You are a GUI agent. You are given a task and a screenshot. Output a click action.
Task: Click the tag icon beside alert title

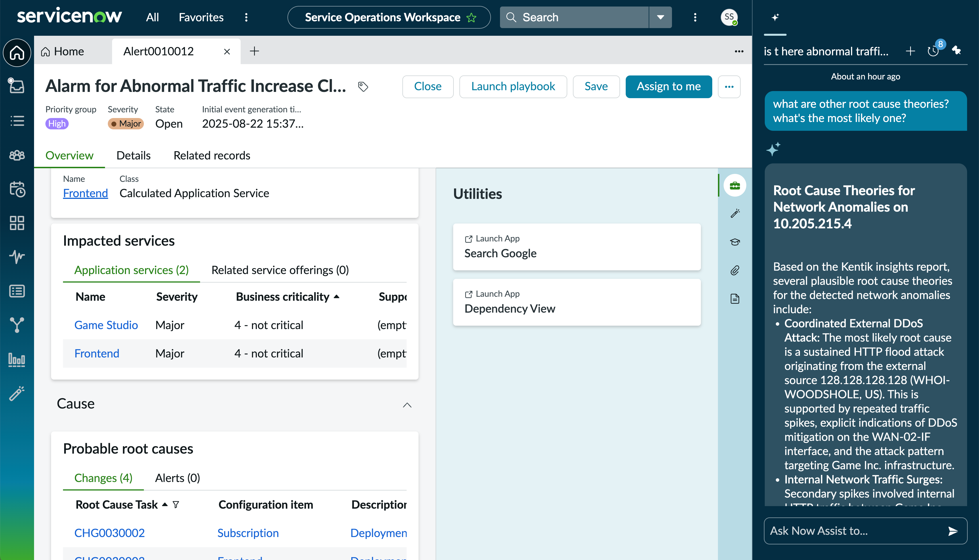coord(363,87)
